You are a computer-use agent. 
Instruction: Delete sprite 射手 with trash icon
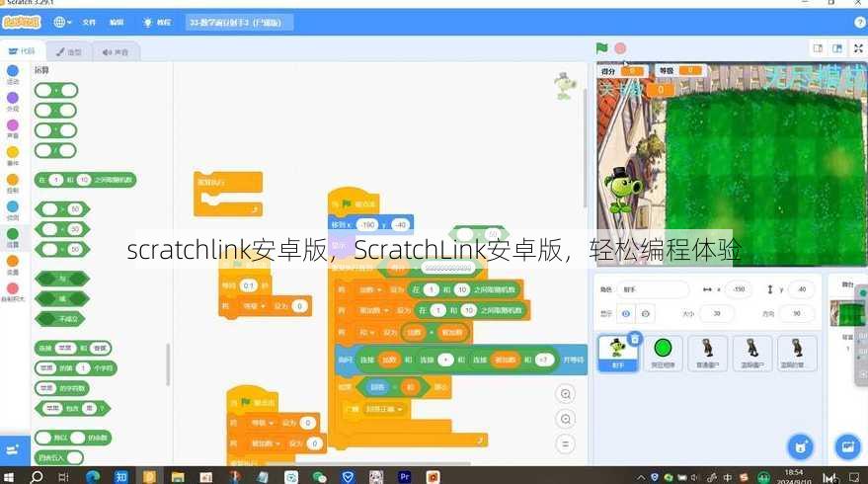635,338
